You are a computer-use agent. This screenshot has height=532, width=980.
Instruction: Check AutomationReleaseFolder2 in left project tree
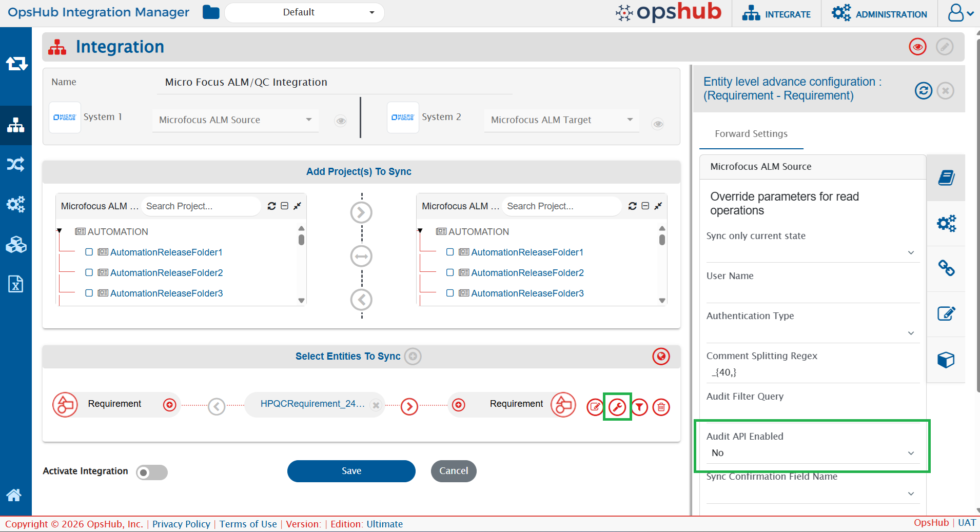click(x=89, y=272)
